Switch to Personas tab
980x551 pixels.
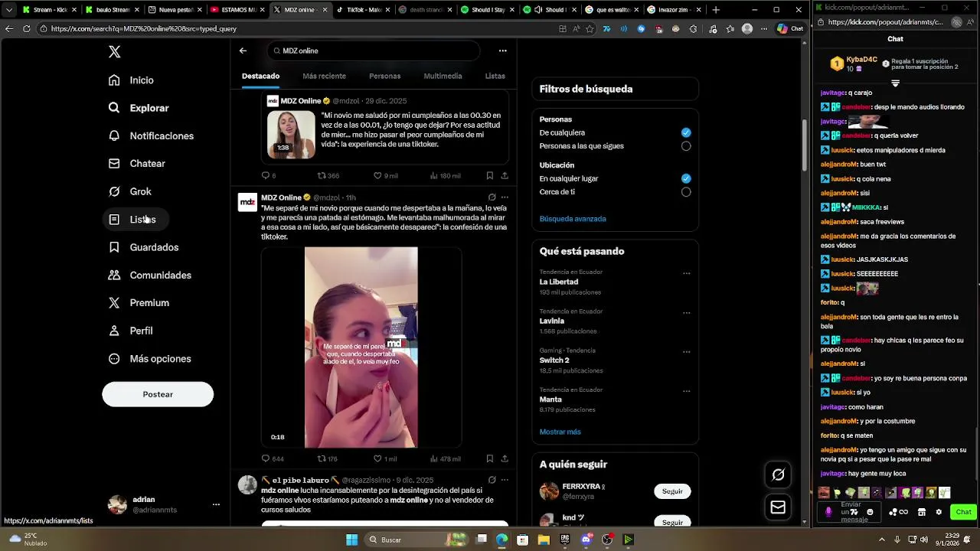(x=384, y=76)
